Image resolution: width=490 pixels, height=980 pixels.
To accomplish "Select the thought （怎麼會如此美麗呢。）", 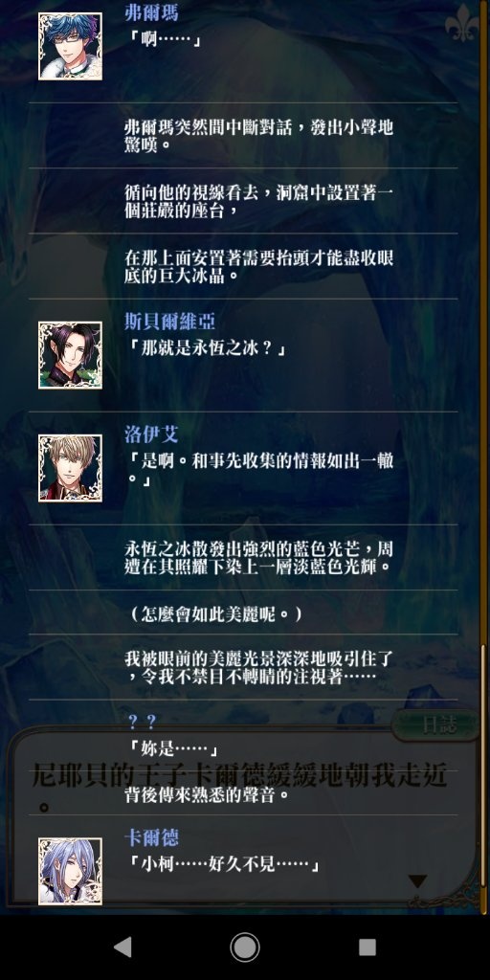I will (216, 613).
